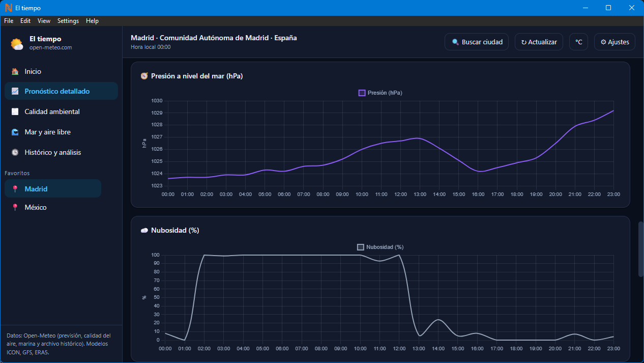Screen dimensions: 644x363
Task: Switch temperature units with °C button
Action: (x=579, y=42)
